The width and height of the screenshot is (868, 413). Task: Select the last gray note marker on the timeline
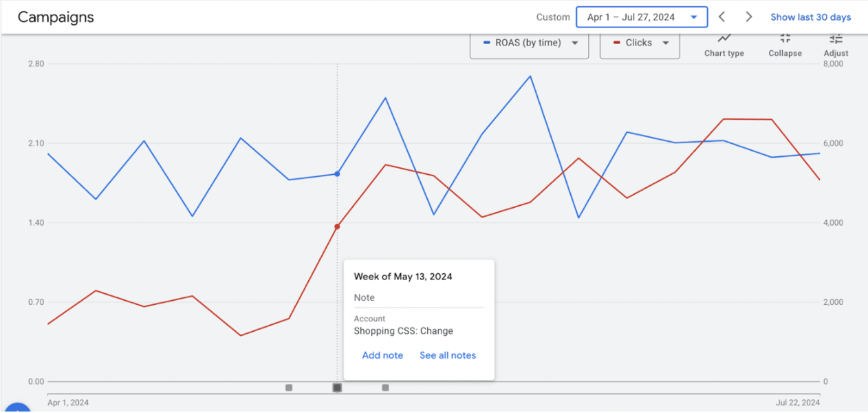pyautogui.click(x=385, y=388)
